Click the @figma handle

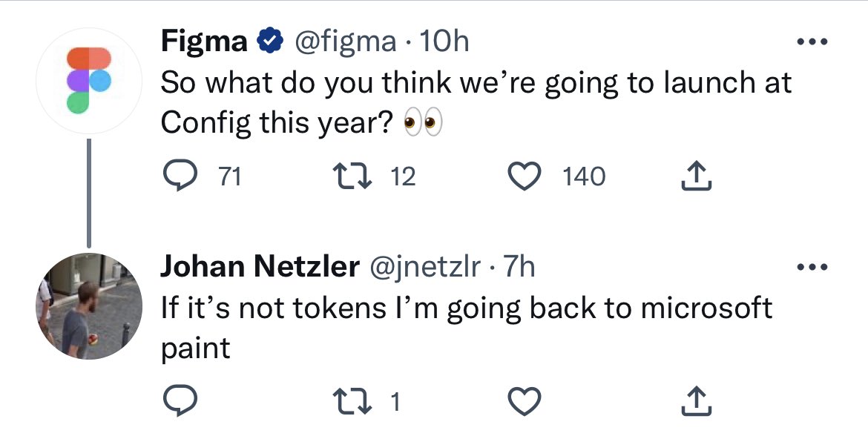tap(346, 42)
